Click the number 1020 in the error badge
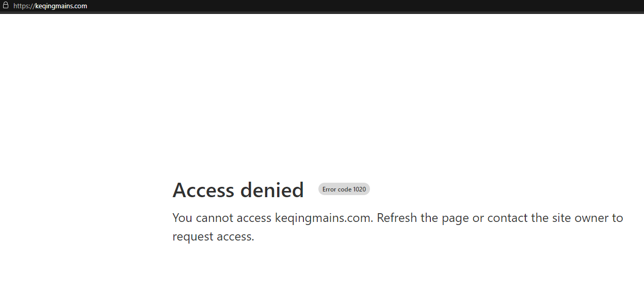This screenshot has height=304, width=644. [359, 189]
